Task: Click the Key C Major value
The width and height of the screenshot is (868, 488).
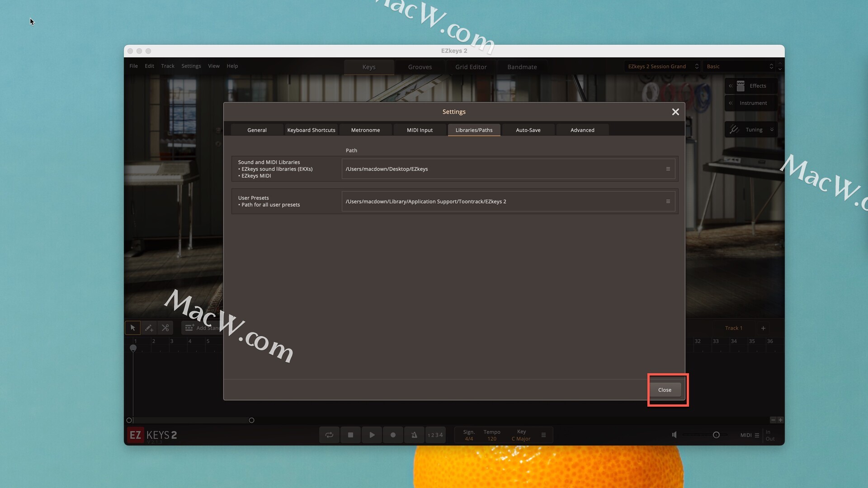Action: pos(521,439)
